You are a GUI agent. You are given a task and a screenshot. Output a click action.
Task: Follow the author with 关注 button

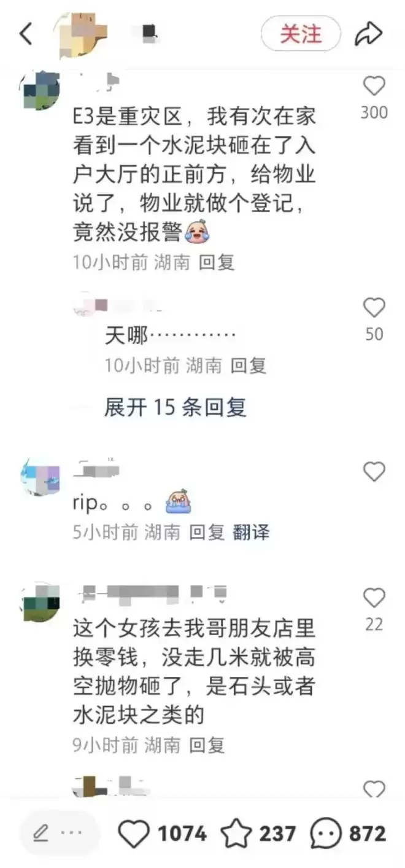[x=301, y=34]
